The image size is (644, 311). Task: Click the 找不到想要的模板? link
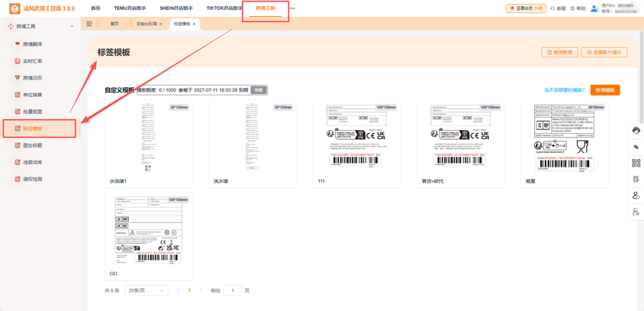pyautogui.click(x=565, y=90)
